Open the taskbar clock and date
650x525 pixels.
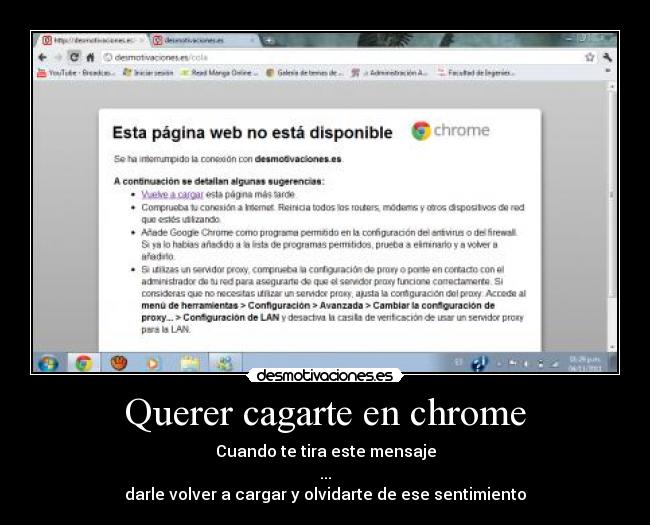[584, 363]
